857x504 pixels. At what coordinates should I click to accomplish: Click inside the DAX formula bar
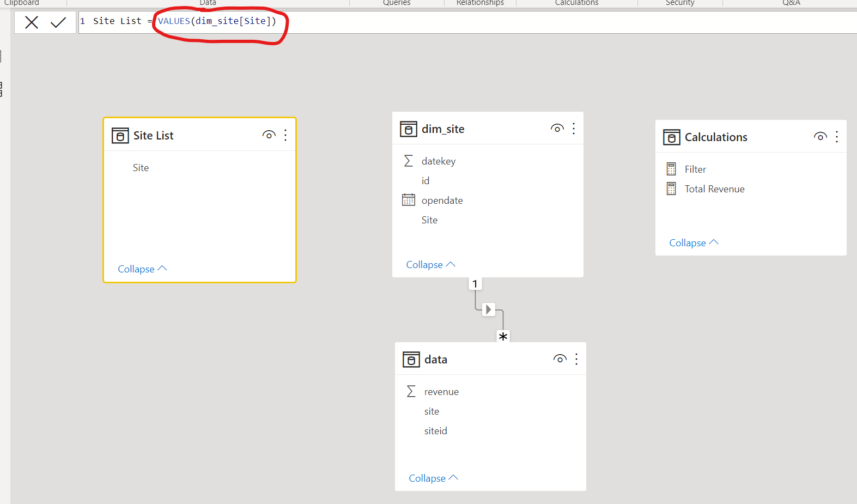click(490, 21)
